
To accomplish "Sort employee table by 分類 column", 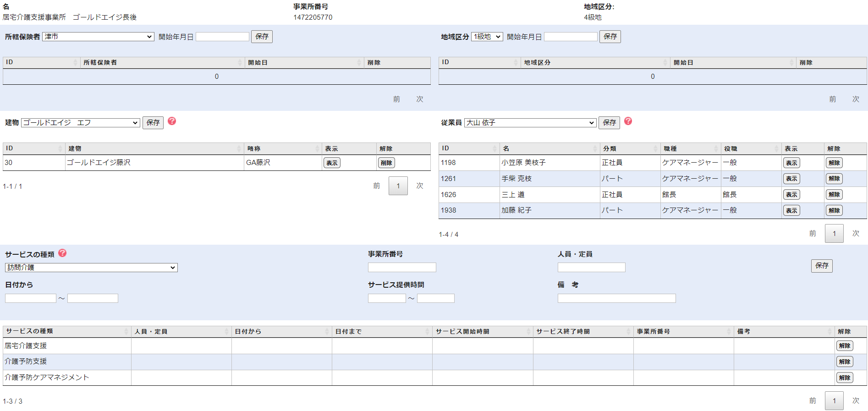I will [x=630, y=148].
